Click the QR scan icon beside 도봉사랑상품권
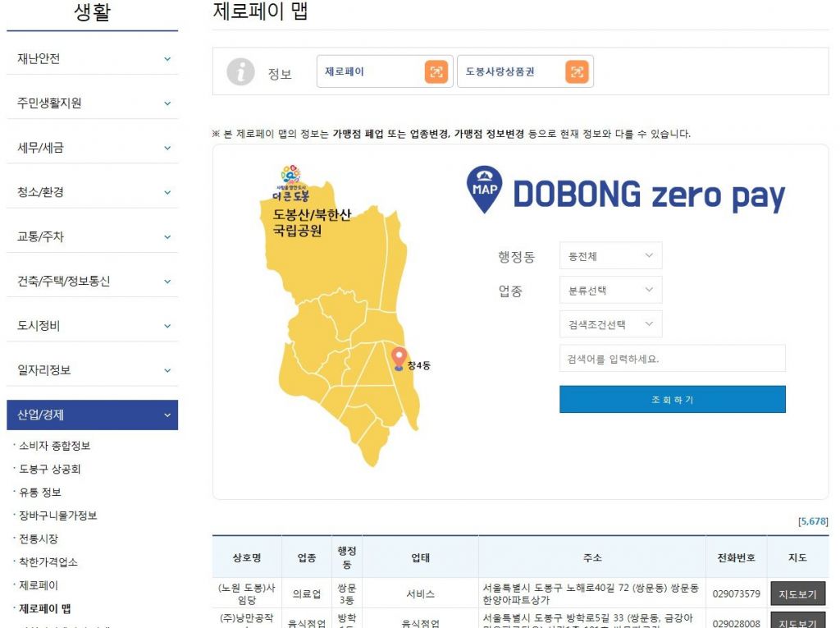This screenshot has width=840, height=628. (x=577, y=72)
